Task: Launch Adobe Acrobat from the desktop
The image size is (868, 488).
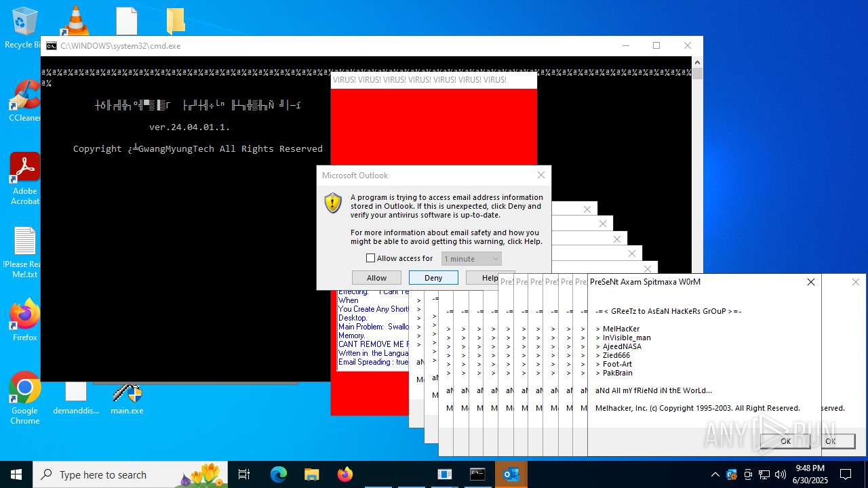Action: [x=24, y=178]
